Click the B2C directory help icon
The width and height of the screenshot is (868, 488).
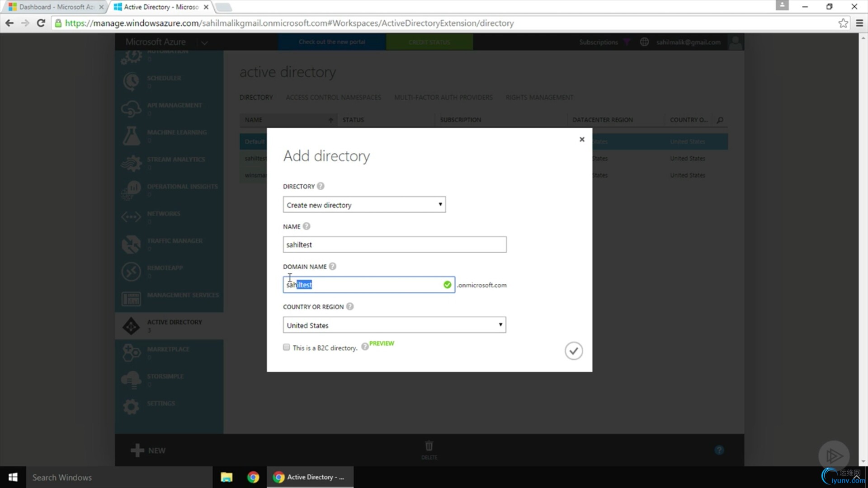[x=364, y=347]
